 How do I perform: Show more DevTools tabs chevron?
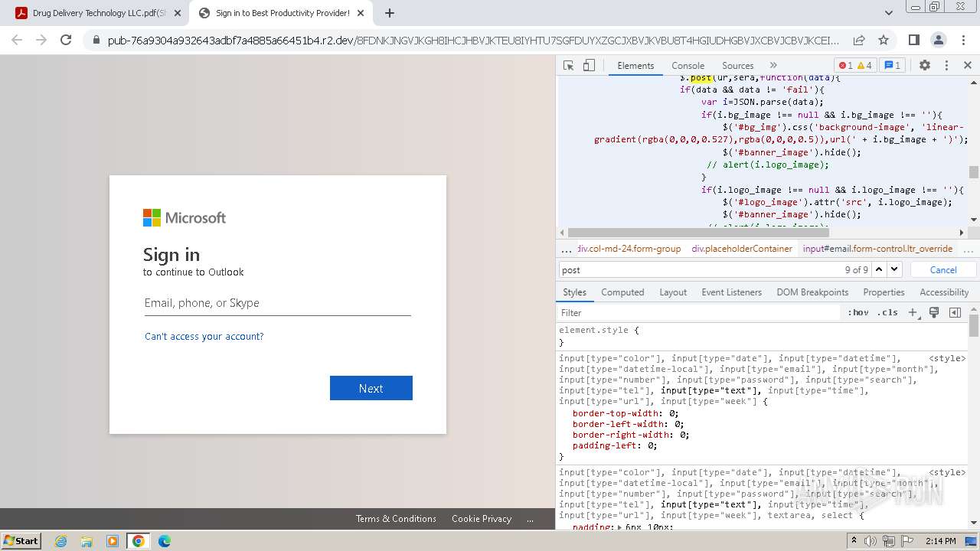click(773, 66)
